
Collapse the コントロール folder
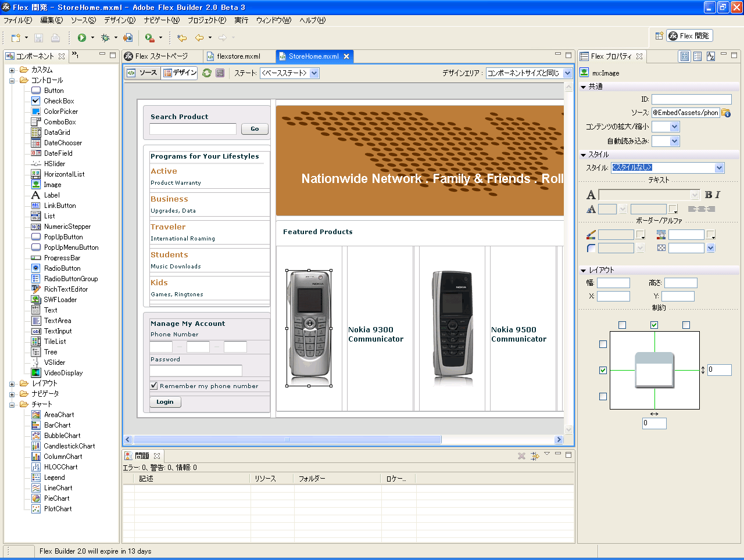click(x=12, y=80)
